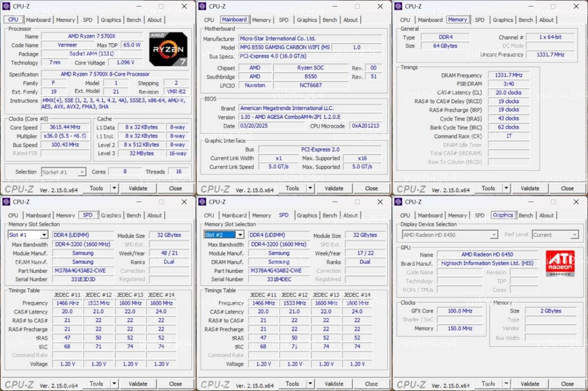The width and height of the screenshot is (588, 391).
Task: Click the AMD Ryzen 7 processor logo
Action: (168, 49)
